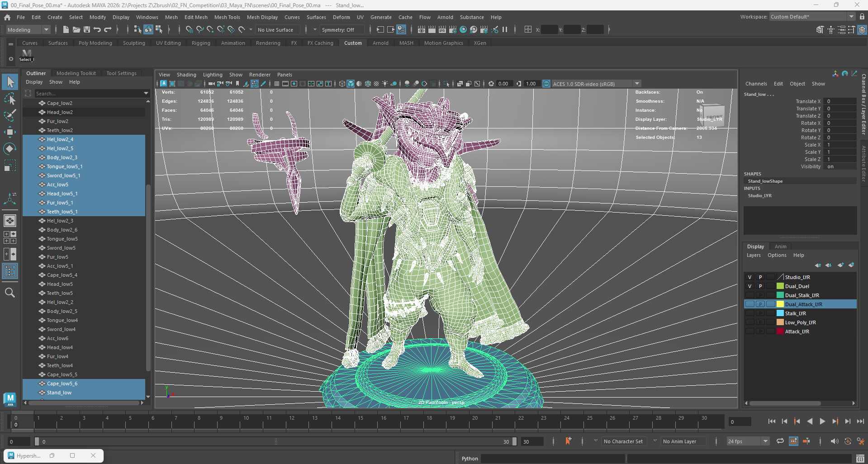The height and width of the screenshot is (464, 868).
Task: Click the Paint selection tool
Action: pos(9,115)
